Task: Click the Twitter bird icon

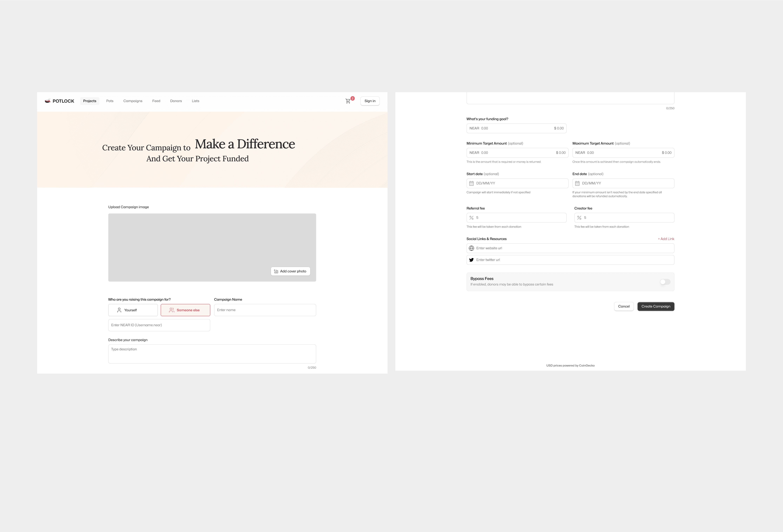Action: pyautogui.click(x=471, y=260)
